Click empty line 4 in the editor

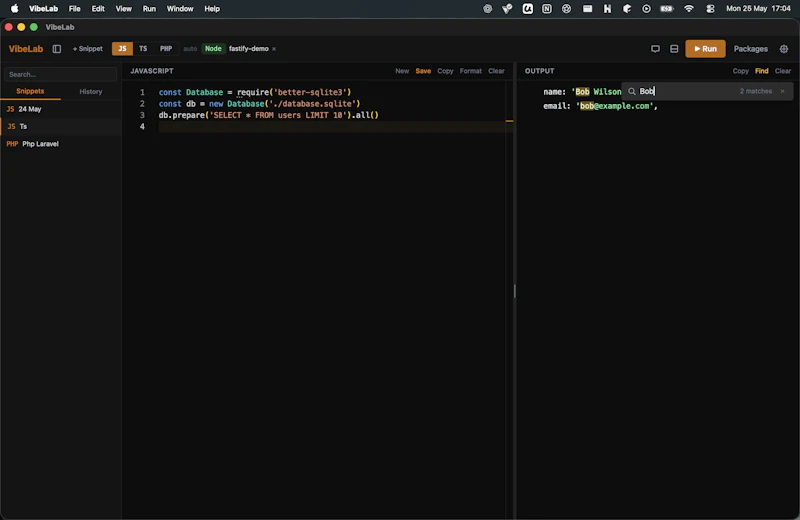coord(332,127)
